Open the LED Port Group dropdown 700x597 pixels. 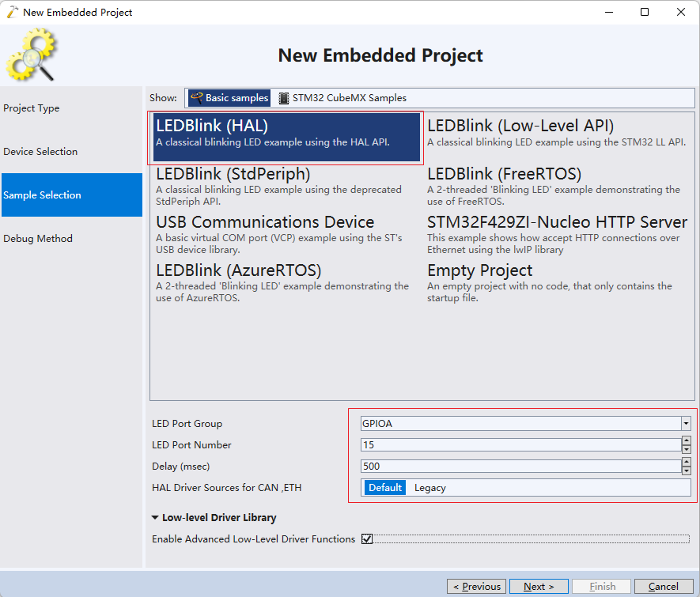686,423
